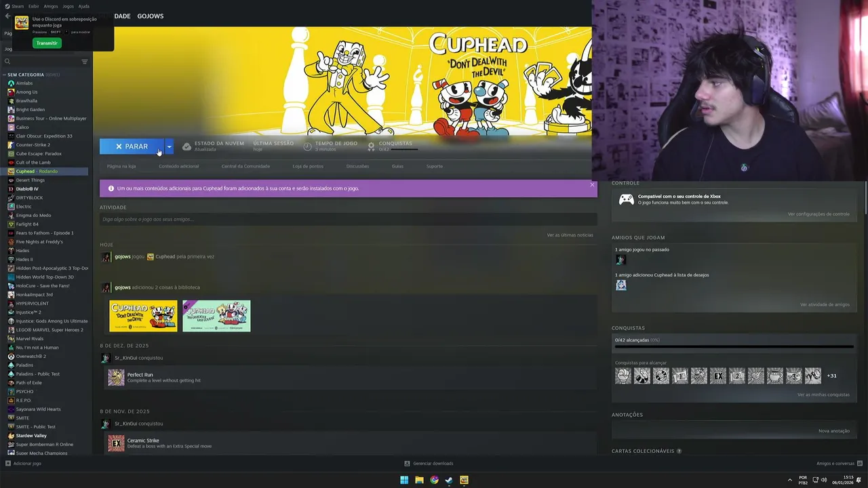Open the dropdown arrow next to Parar

(x=169, y=146)
